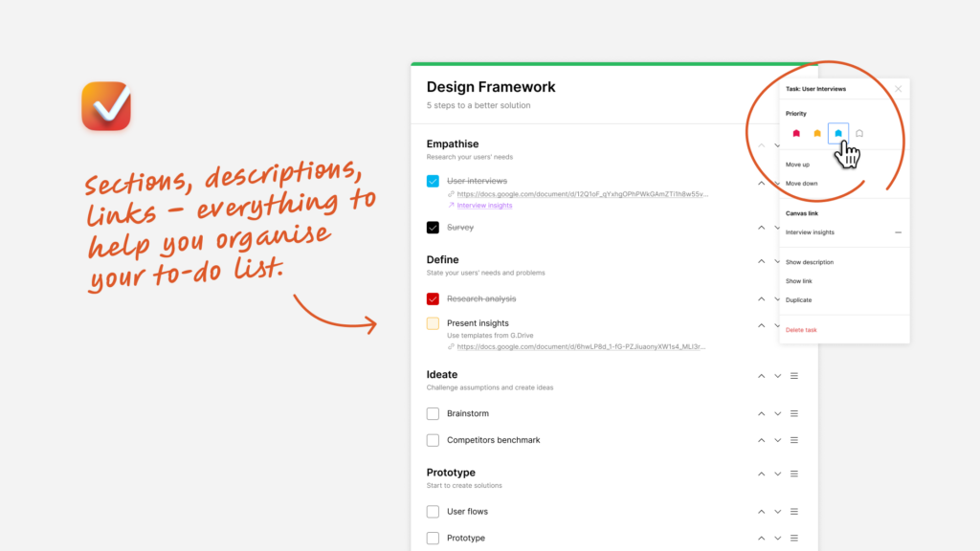Click Move down in task menu

(801, 183)
